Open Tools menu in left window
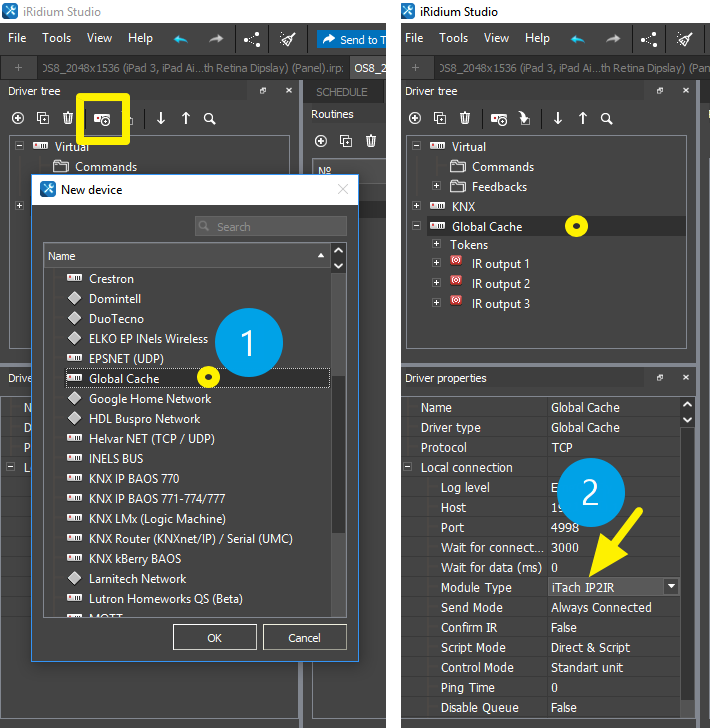The width and height of the screenshot is (710, 728). (x=57, y=38)
